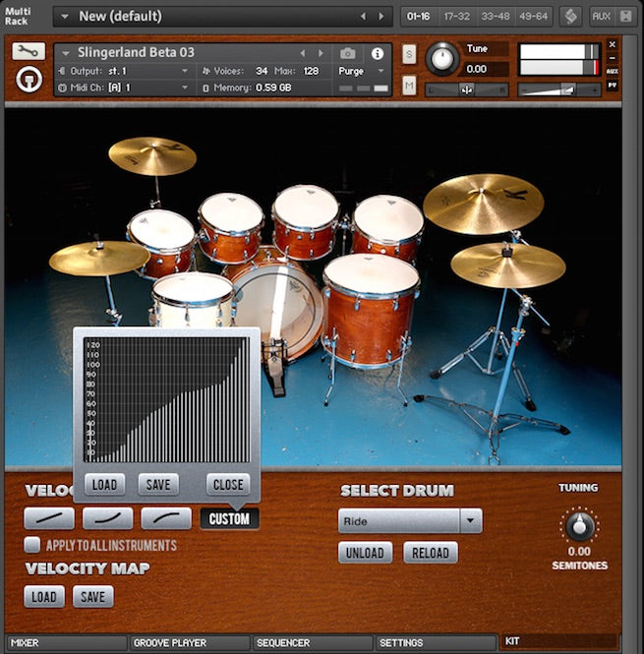
Task: Click the wrench edit instrument icon
Action: 29,51
